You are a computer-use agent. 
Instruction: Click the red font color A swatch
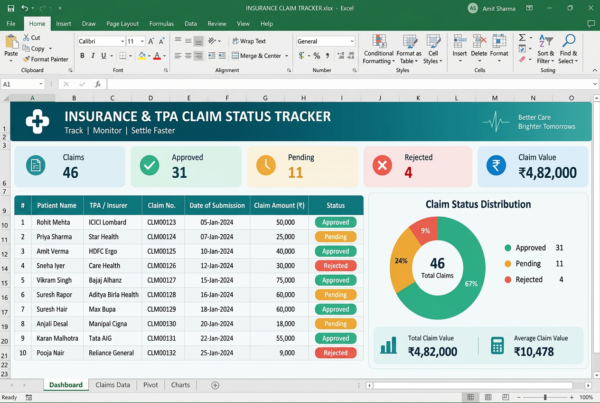click(157, 56)
